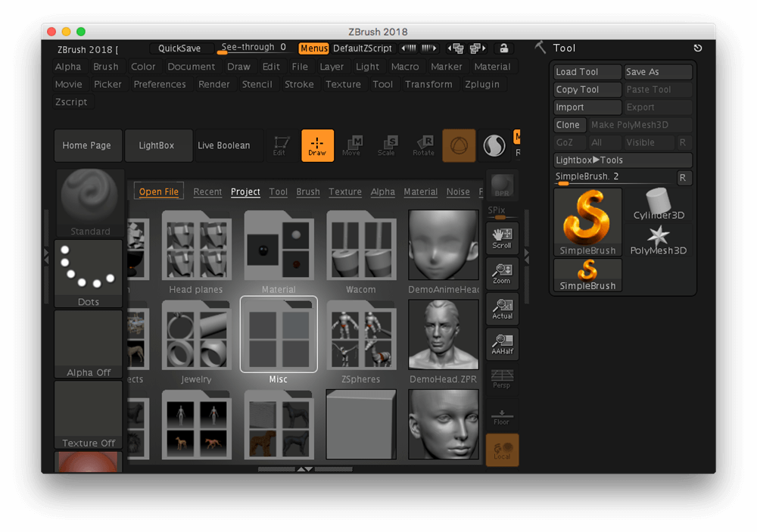Toggle the Local symmetry button
Image resolution: width=757 pixels, height=532 pixels.
[x=502, y=450]
